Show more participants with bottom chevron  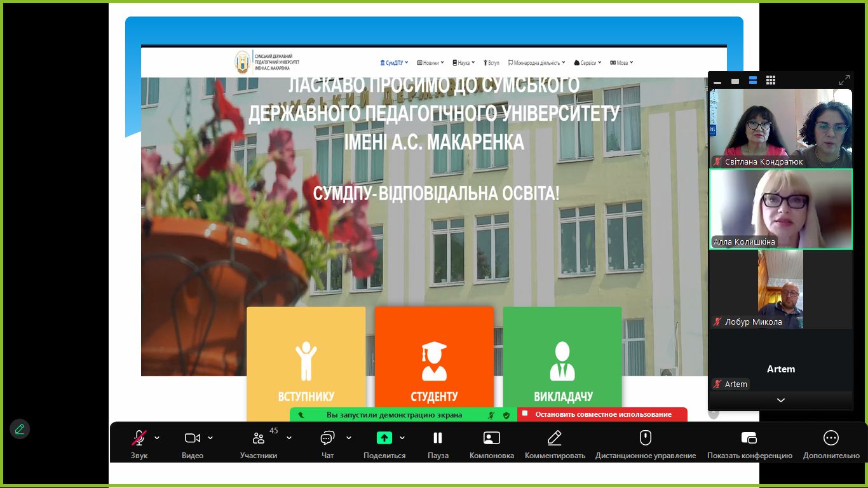(x=781, y=400)
